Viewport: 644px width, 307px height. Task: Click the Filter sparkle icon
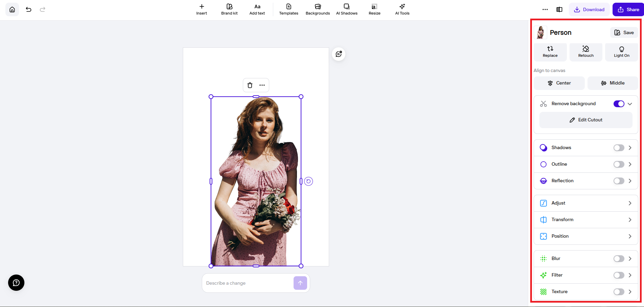[x=543, y=275]
